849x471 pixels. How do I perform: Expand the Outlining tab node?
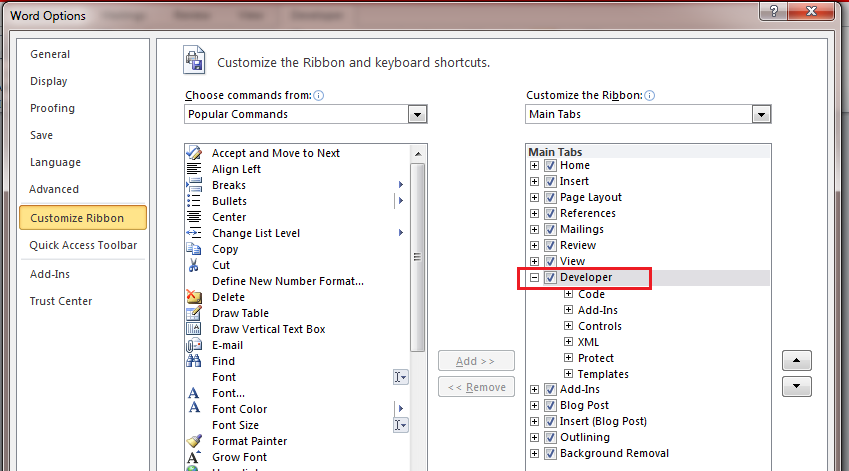click(x=534, y=437)
